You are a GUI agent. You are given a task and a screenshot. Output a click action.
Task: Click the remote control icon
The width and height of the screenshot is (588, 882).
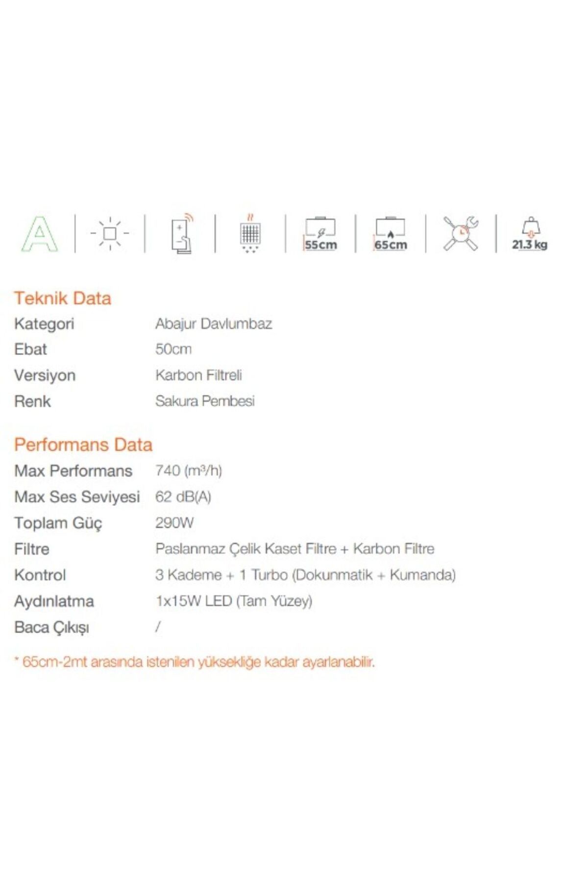[x=182, y=233]
